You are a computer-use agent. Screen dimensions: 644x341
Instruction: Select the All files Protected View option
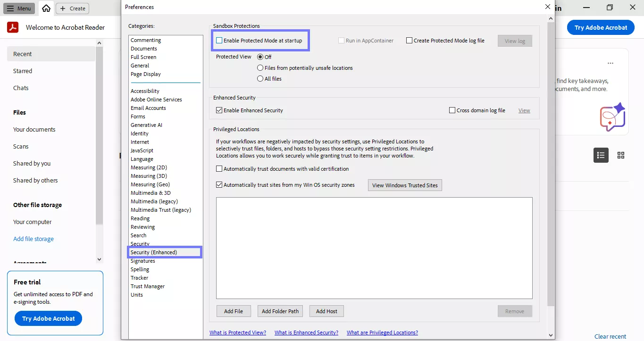260,78
